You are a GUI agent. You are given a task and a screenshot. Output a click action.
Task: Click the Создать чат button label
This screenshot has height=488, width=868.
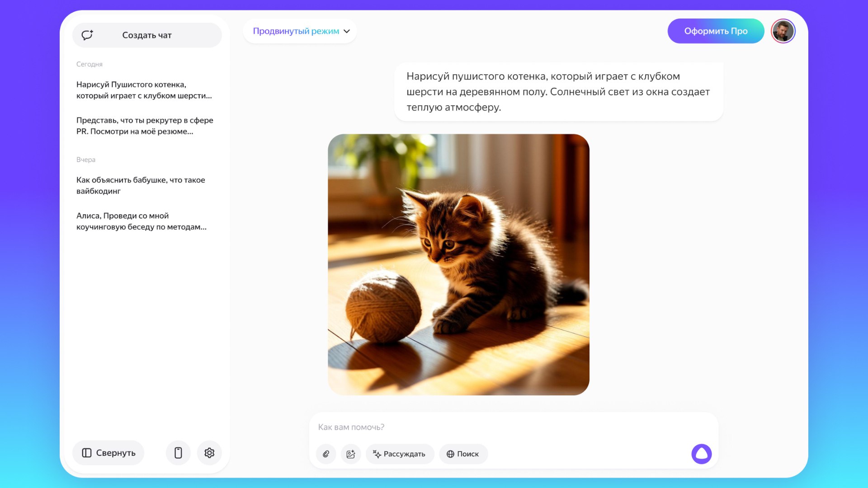coord(147,35)
